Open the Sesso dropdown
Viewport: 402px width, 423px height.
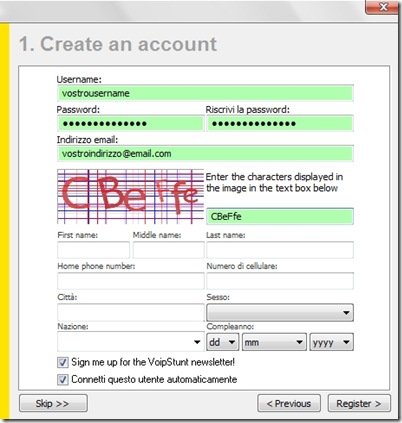[x=280, y=312]
